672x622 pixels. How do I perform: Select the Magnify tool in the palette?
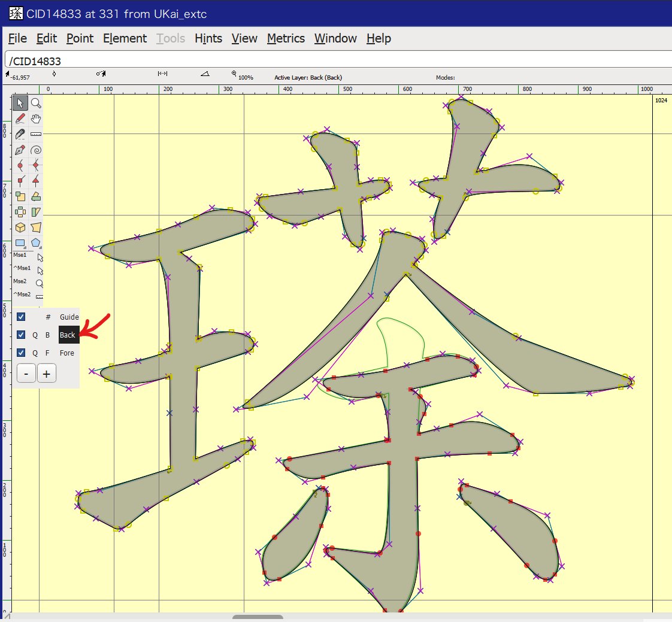click(36, 103)
